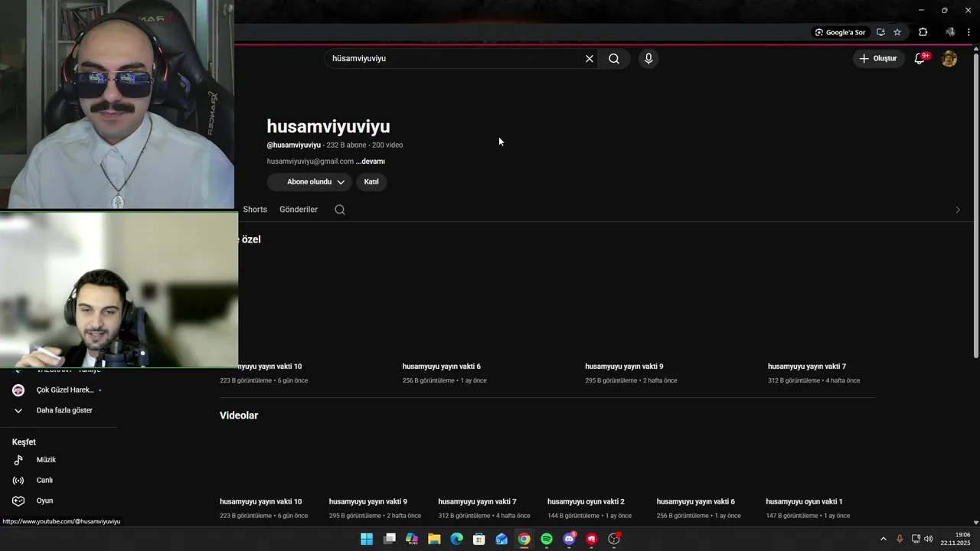Open YouTube notifications bell
The height and width of the screenshot is (551, 980).
click(x=920, y=59)
